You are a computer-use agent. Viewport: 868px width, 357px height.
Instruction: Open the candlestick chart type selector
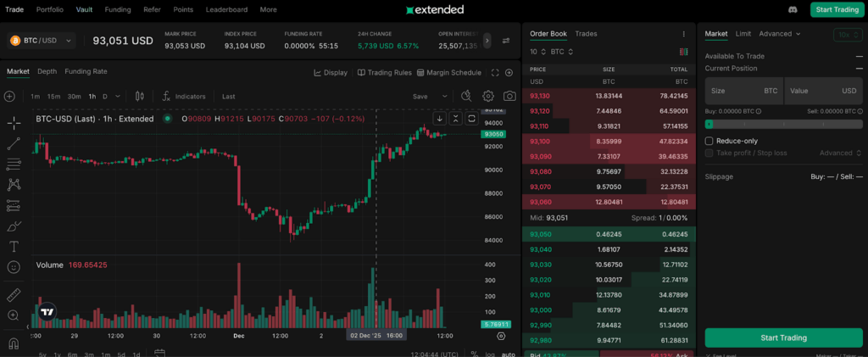pos(140,97)
